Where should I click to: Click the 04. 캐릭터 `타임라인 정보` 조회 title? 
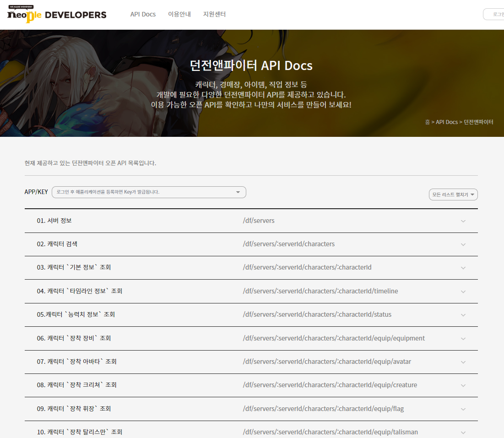[x=79, y=291]
